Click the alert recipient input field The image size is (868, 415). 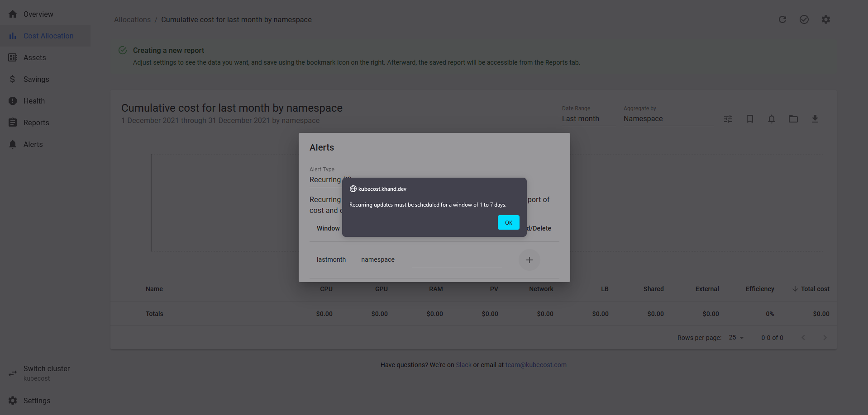(457, 260)
